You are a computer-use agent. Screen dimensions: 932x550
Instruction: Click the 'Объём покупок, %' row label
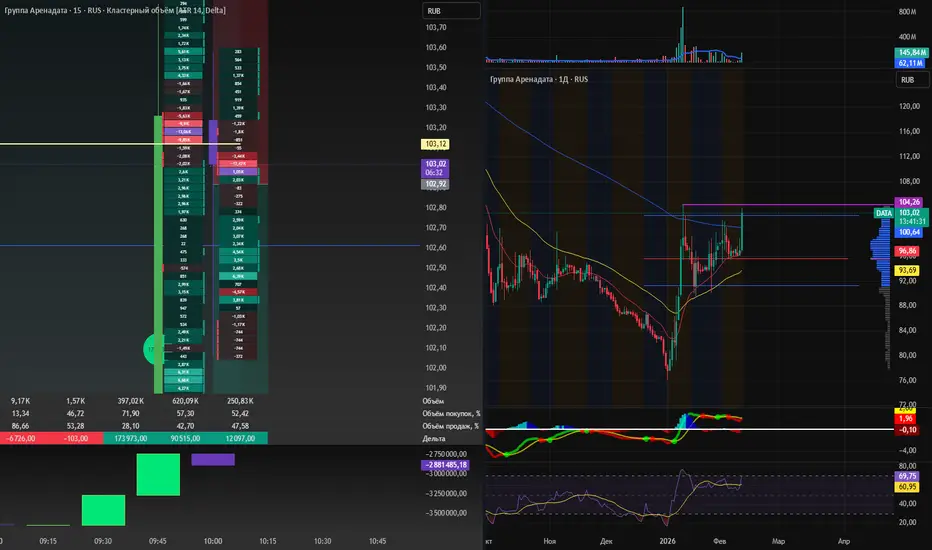(x=451, y=414)
